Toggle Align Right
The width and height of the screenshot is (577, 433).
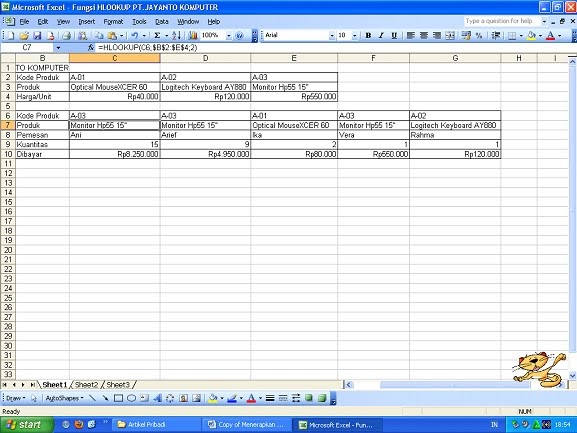[x=437, y=36]
